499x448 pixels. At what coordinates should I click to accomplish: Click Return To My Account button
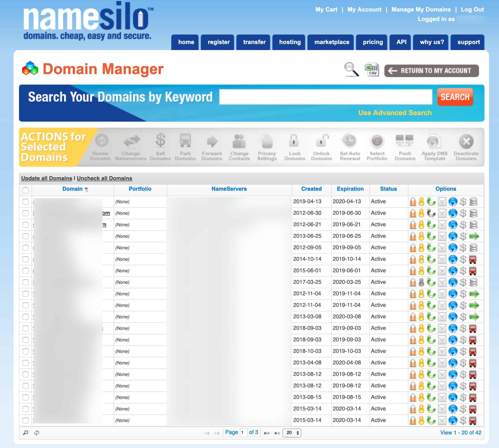tap(431, 71)
